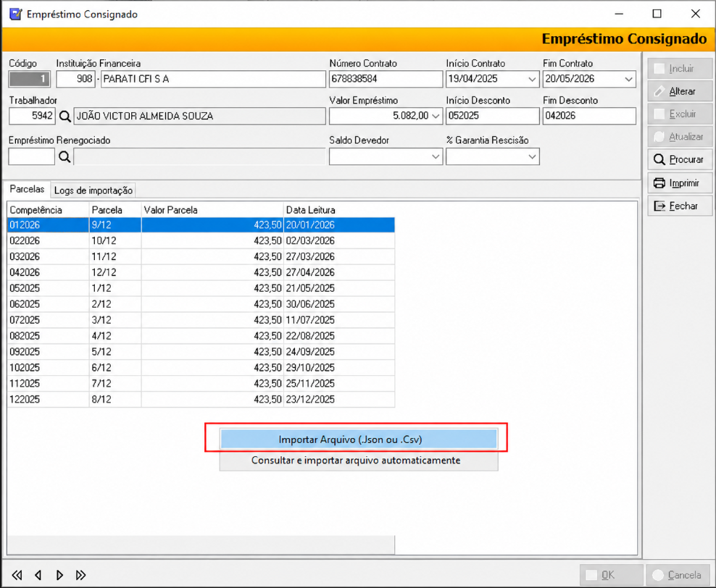Select the row with competência 092025

[201, 352]
